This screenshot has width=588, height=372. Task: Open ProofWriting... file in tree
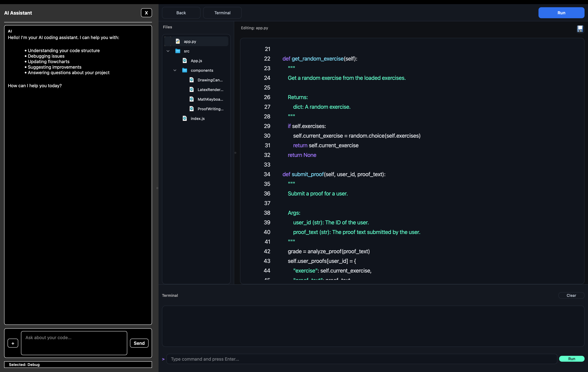pos(210,109)
